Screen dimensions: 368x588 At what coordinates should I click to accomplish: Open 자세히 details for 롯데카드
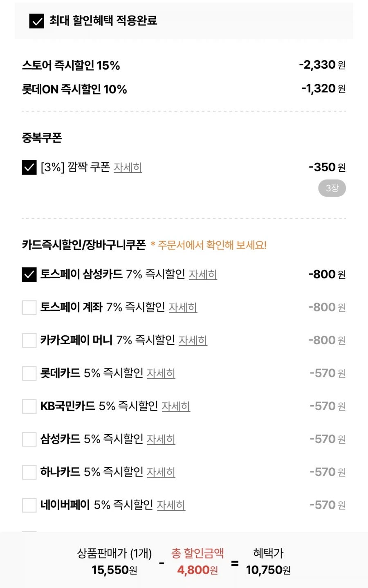pos(161,373)
